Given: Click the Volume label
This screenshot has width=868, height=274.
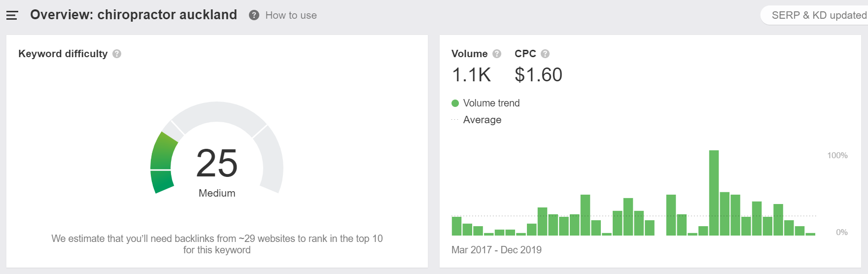Looking at the screenshot, I should click(469, 54).
